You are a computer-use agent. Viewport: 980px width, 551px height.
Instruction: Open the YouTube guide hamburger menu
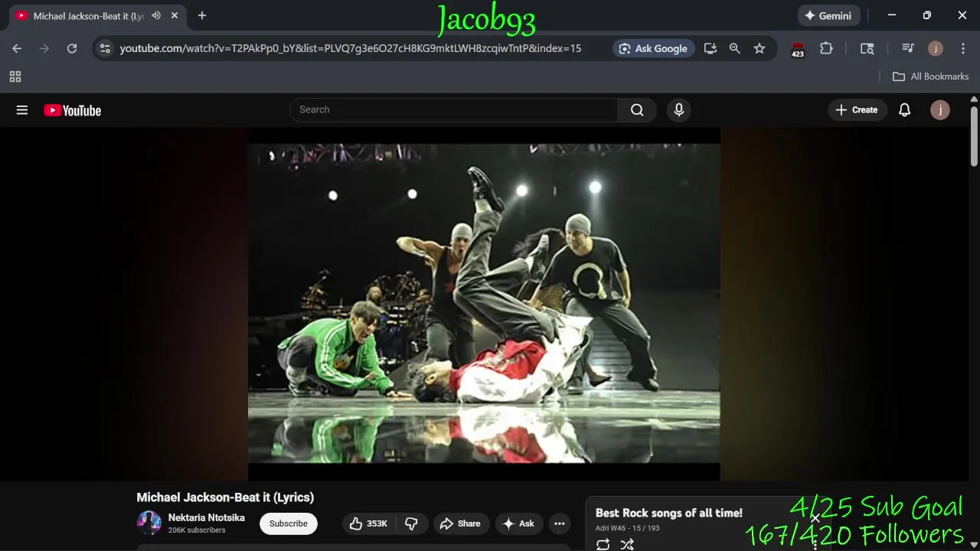click(x=22, y=110)
